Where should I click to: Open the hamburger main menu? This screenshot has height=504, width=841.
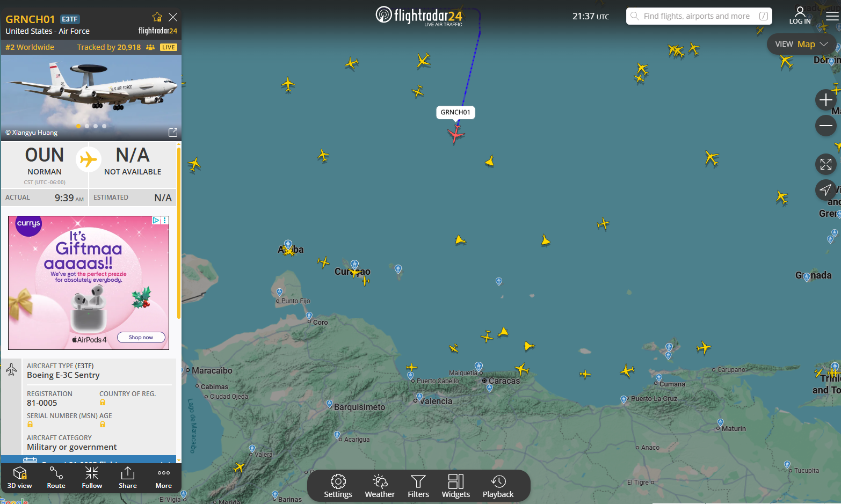(832, 16)
